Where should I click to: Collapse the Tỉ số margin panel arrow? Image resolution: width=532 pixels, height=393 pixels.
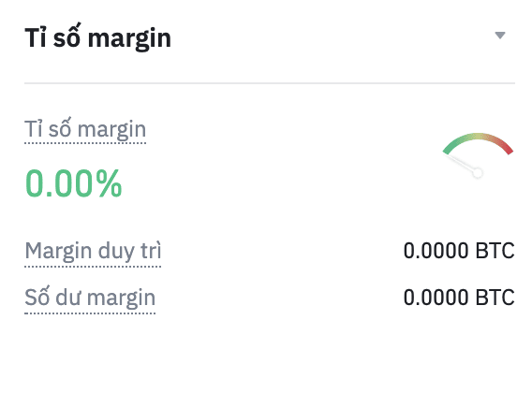coord(500,36)
